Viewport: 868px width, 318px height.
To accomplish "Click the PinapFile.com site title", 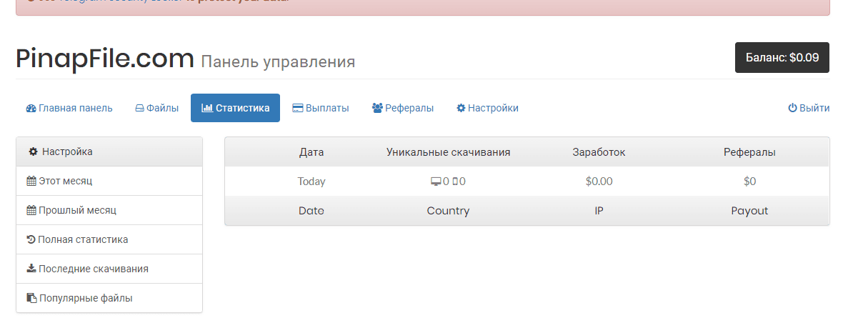I will (105, 59).
